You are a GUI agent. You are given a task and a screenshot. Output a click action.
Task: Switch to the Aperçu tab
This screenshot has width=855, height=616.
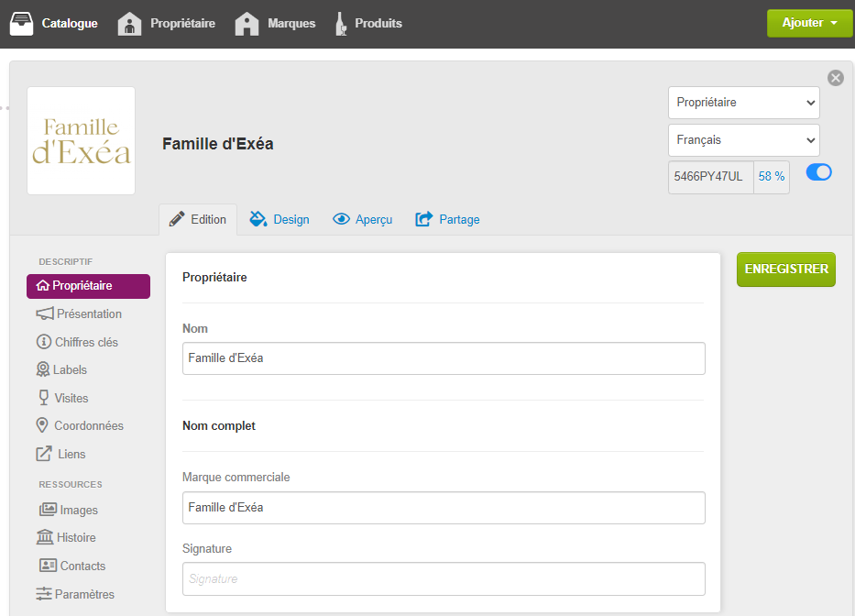[363, 219]
